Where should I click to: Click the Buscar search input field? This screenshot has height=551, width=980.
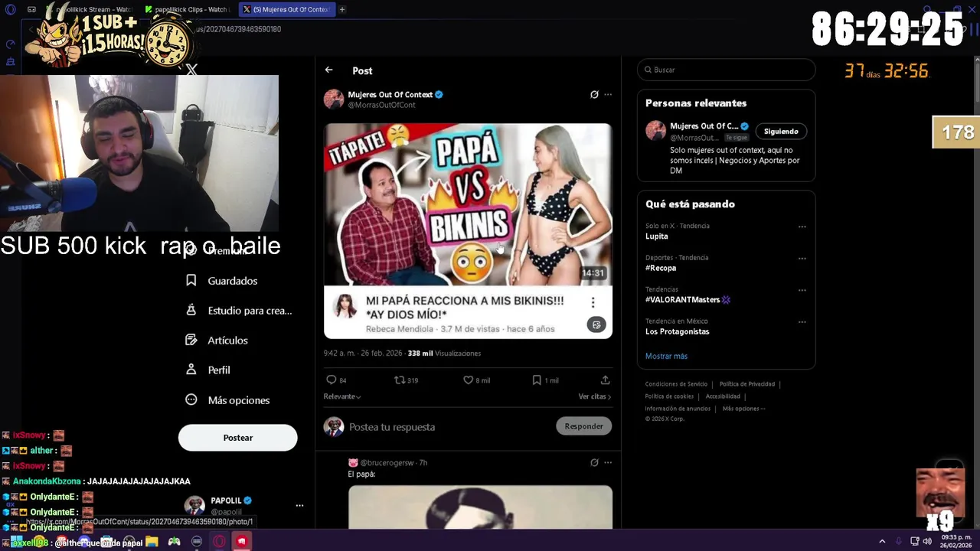pos(726,70)
